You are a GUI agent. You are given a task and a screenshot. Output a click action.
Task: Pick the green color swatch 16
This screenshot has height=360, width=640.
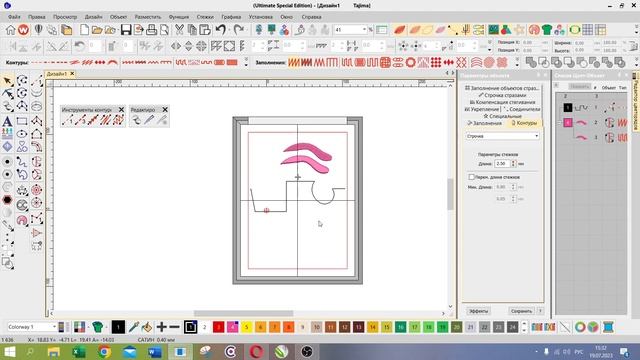coord(400,327)
